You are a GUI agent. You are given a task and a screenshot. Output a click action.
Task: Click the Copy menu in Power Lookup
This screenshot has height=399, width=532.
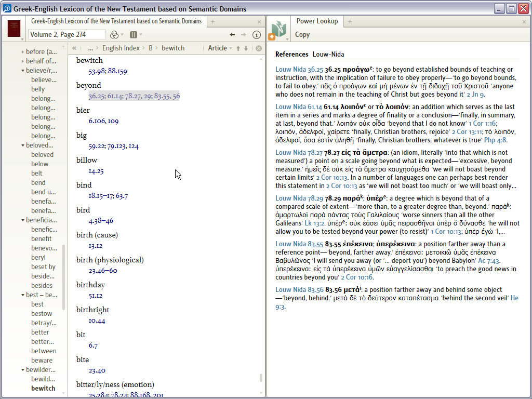coord(302,35)
